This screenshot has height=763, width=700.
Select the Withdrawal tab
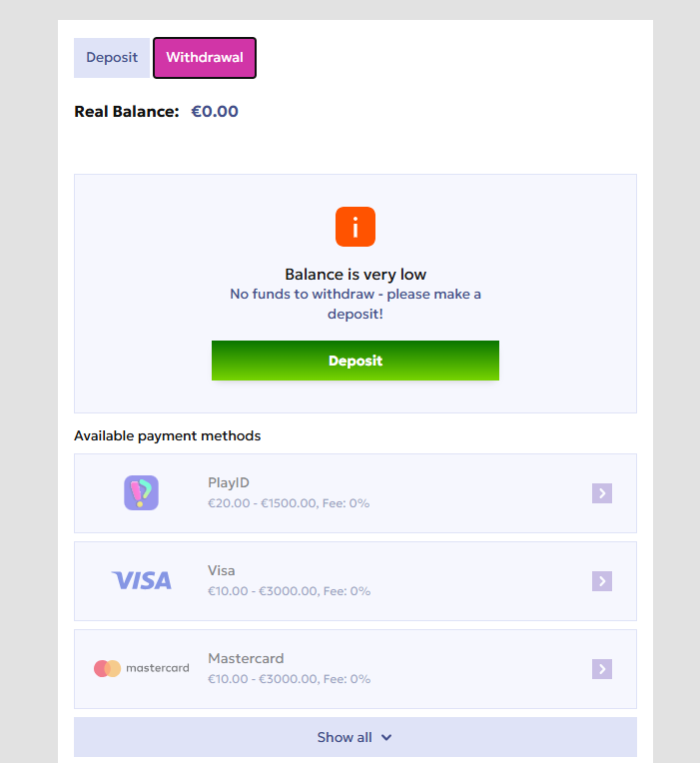point(205,58)
